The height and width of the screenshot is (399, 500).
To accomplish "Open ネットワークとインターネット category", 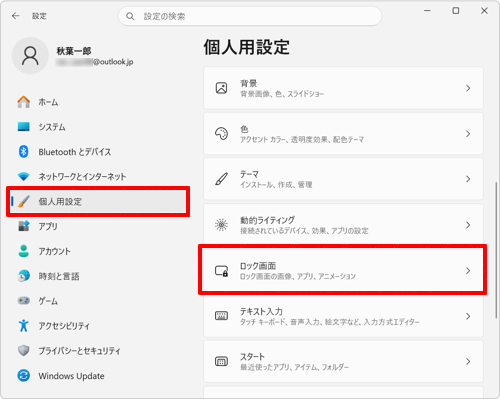I will (98, 176).
